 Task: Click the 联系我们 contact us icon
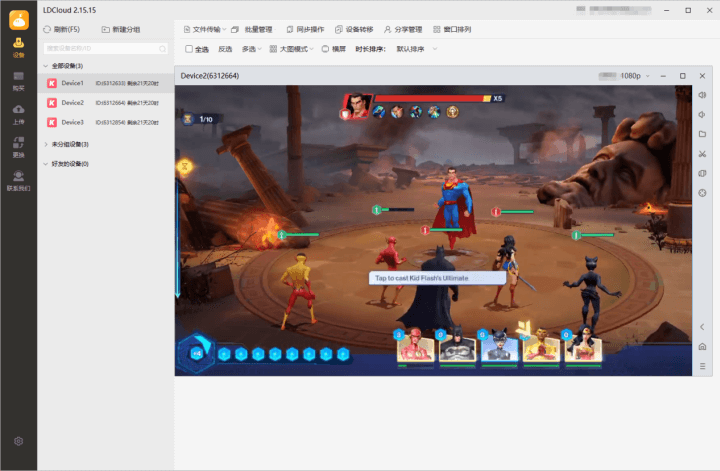click(x=18, y=179)
